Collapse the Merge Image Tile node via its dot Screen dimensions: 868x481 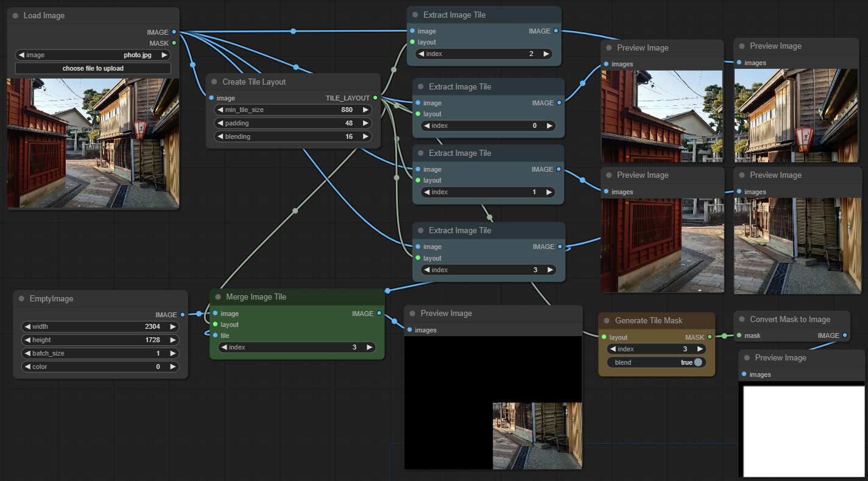pos(218,297)
